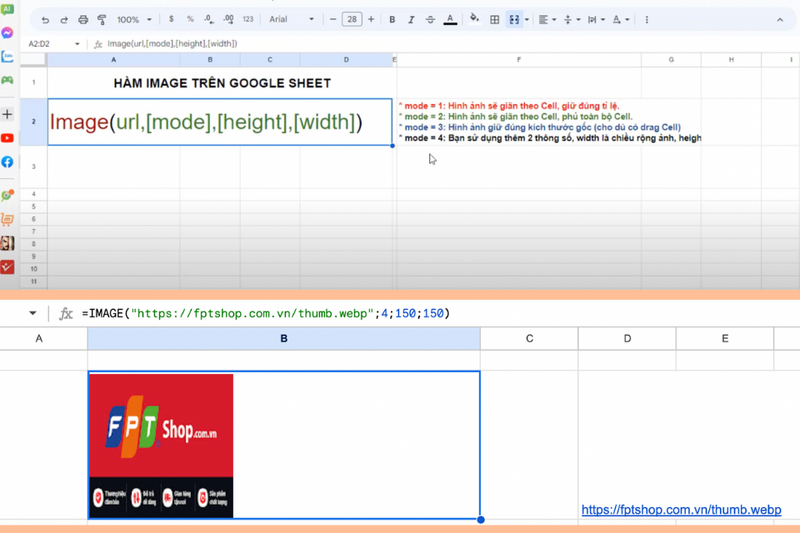The width and height of the screenshot is (800, 533).
Task: Open YouTube icon in left sidebar
Action: click(x=7, y=138)
